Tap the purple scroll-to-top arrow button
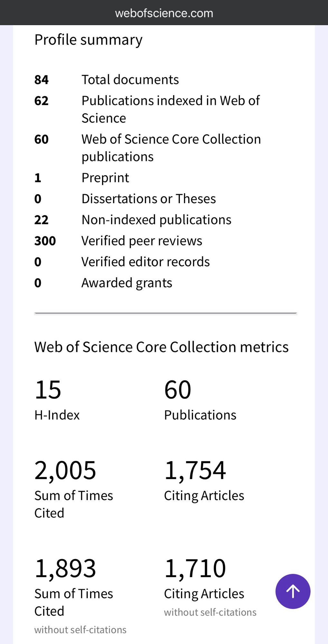 (293, 591)
